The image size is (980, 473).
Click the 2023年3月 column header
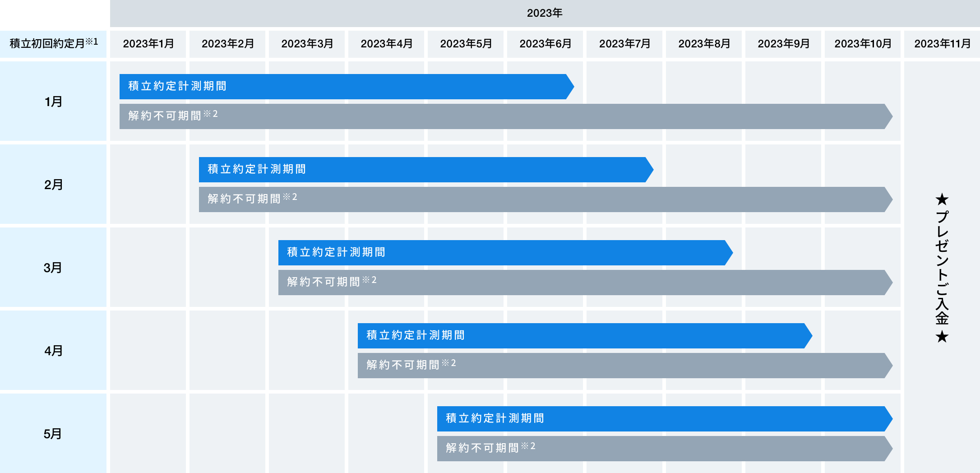point(307,44)
